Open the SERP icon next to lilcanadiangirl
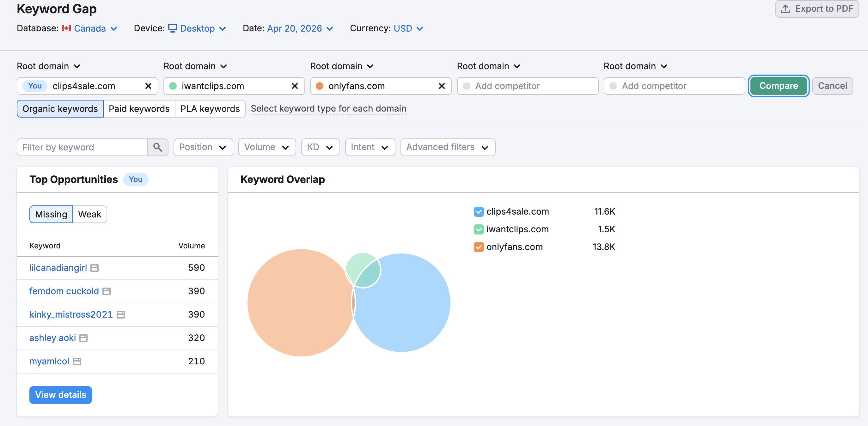Viewport: 868px width, 426px height. click(x=95, y=268)
